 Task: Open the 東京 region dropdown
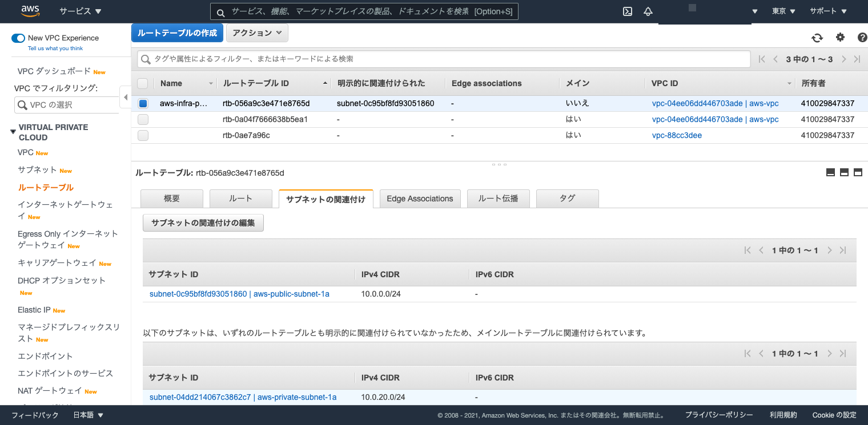click(783, 11)
